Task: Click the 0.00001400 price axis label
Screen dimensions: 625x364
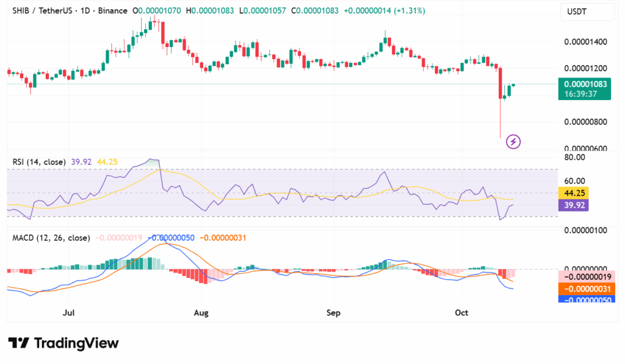Action: pyautogui.click(x=585, y=41)
